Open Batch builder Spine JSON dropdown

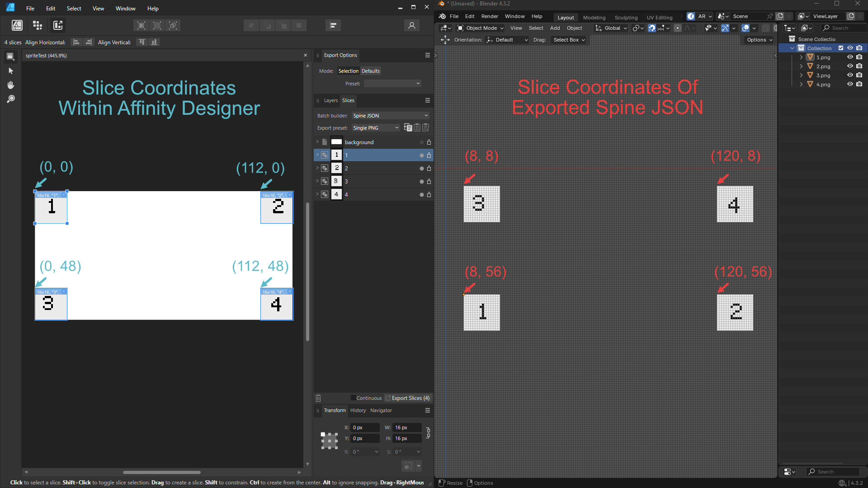point(390,116)
